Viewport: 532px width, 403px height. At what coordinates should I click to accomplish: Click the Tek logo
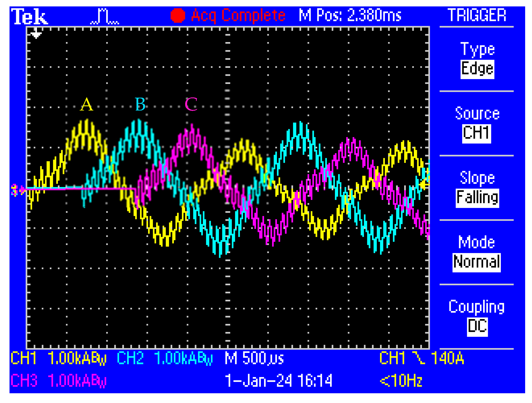coord(30,16)
